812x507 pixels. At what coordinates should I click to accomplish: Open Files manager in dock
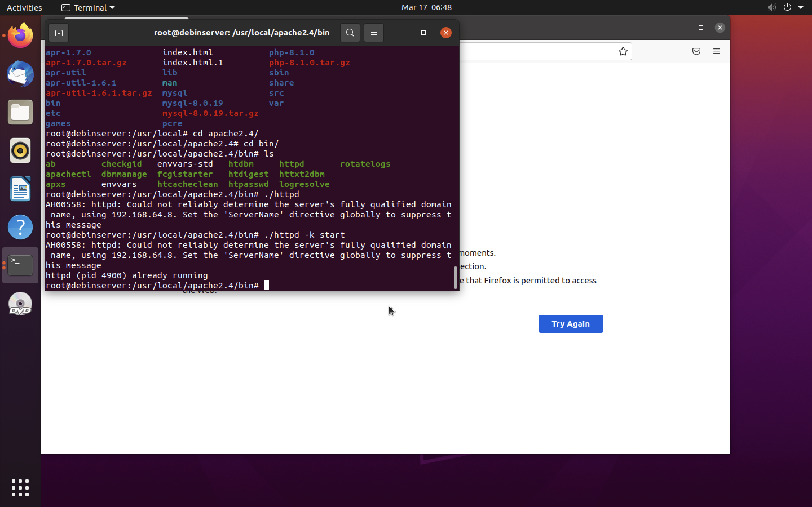[20, 112]
